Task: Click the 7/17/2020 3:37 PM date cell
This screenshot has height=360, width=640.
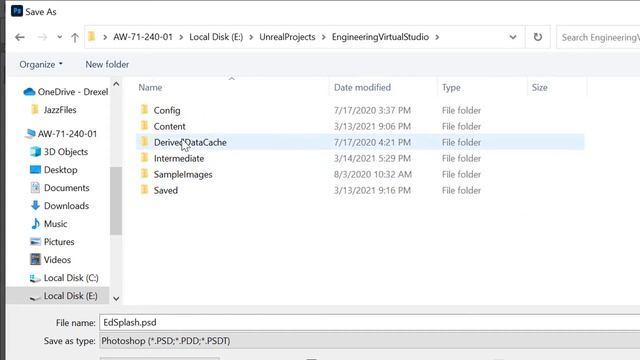Action: 372,110
